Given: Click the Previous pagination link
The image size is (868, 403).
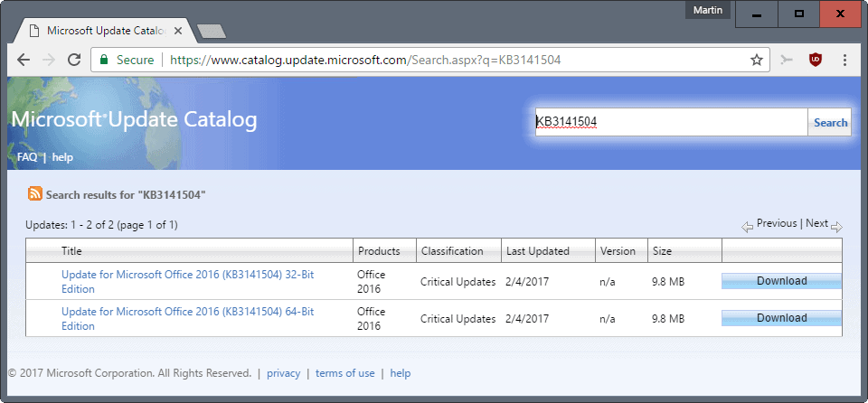Looking at the screenshot, I should point(777,223).
